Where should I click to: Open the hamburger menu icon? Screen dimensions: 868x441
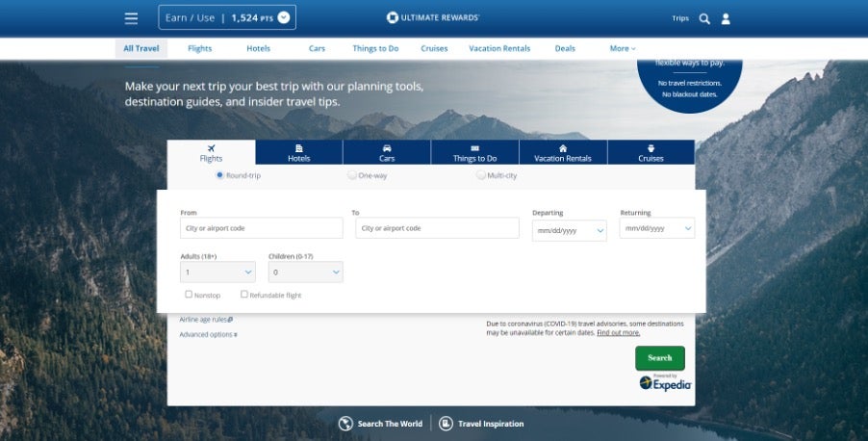click(x=132, y=18)
